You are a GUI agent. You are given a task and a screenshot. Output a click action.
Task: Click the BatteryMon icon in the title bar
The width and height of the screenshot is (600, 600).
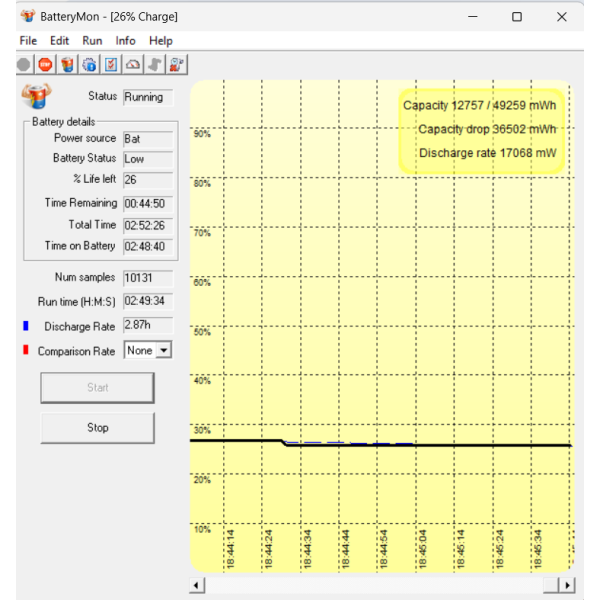pyautogui.click(x=28, y=16)
